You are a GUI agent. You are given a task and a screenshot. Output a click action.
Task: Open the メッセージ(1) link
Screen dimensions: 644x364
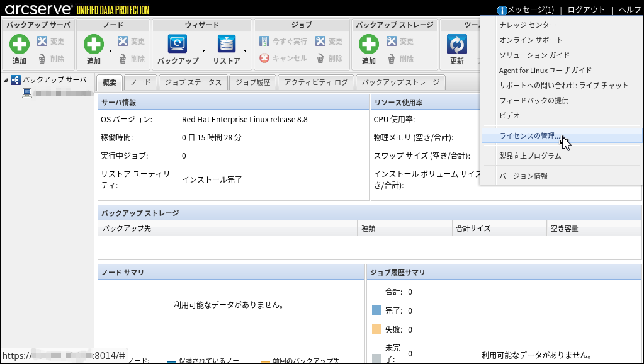click(x=531, y=10)
